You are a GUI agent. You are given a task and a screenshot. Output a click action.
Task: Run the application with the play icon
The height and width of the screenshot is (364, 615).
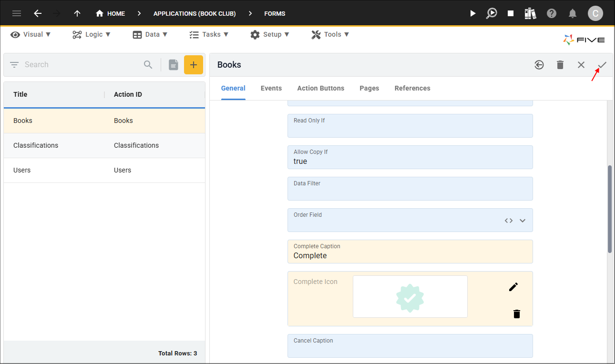(472, 13)
